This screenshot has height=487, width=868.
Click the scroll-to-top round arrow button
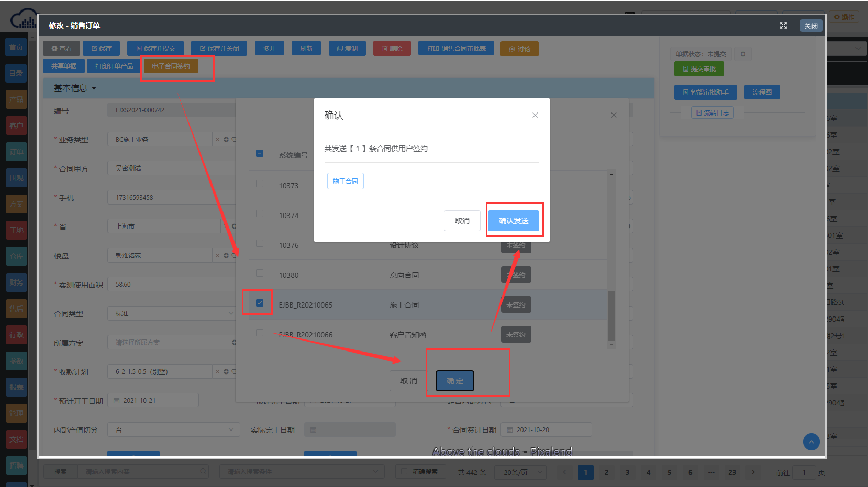[811, 442]
